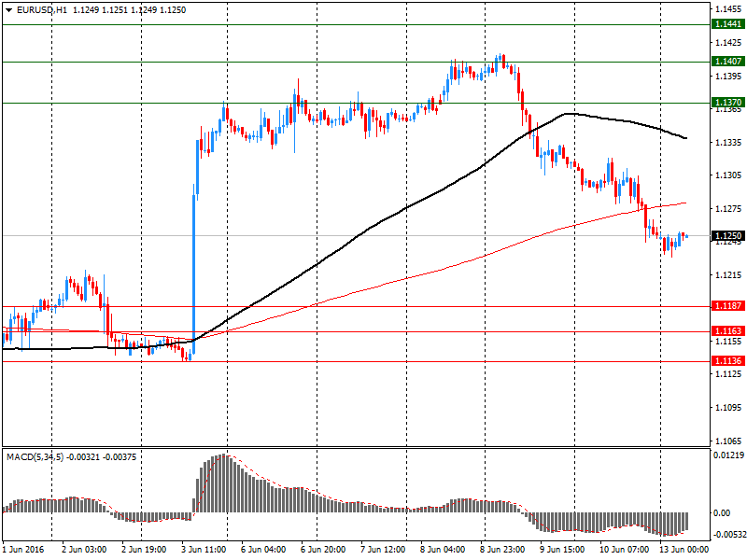747x560 pixels.
Task: Open the EURUSD,H1 chart dropdown arrow
Action: click(x=8, y=10)
